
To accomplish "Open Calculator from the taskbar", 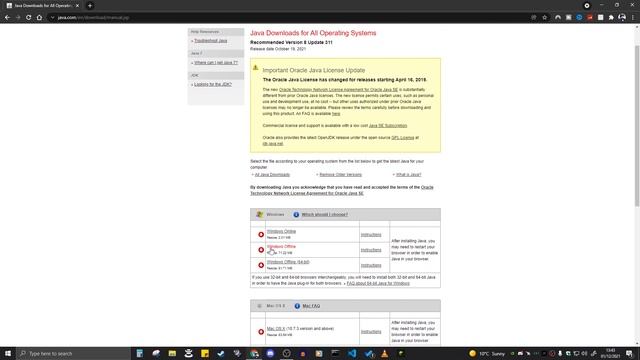I will point(140,353).
